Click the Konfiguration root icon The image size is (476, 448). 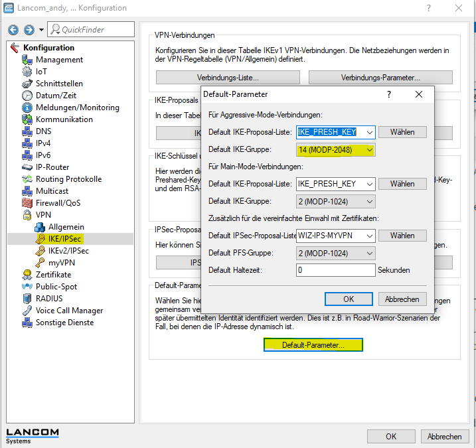click(x=15, y=48)
